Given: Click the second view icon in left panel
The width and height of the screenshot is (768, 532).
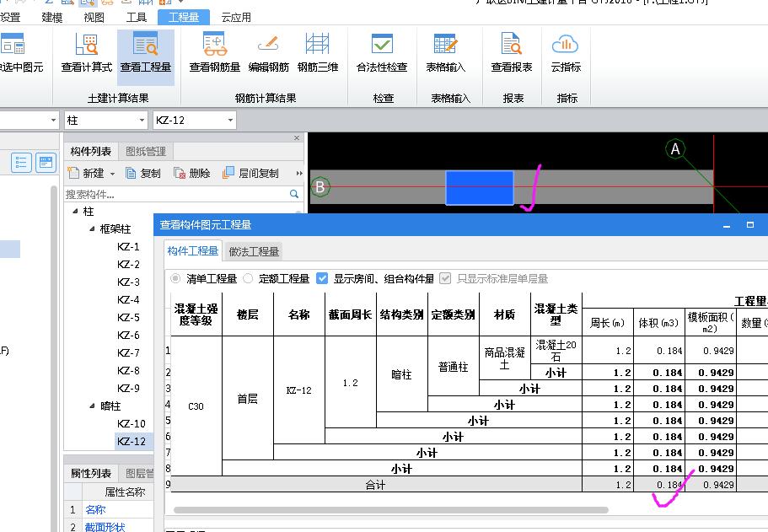Looking at the screenshot, I should click(46, 163).
